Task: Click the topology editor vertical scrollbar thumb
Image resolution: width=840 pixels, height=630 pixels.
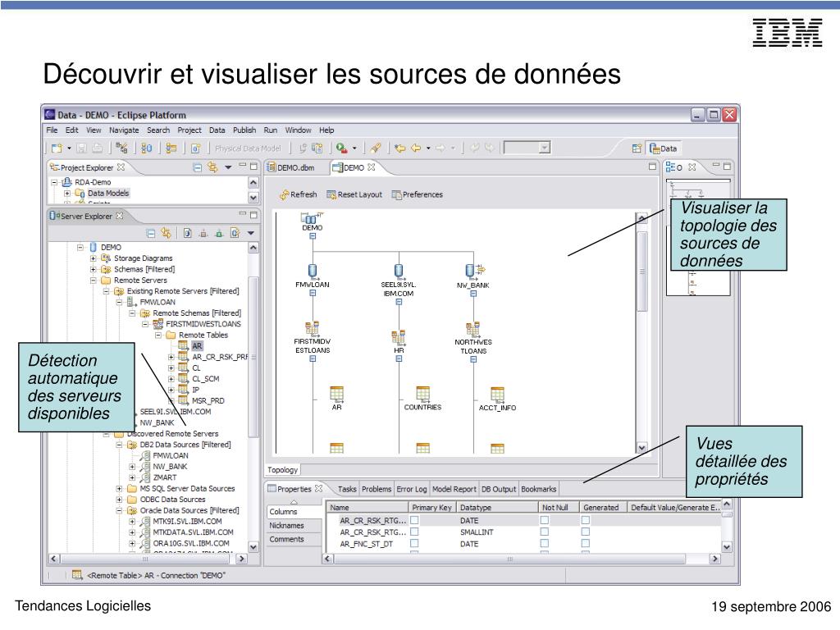Action: point(641,271)
